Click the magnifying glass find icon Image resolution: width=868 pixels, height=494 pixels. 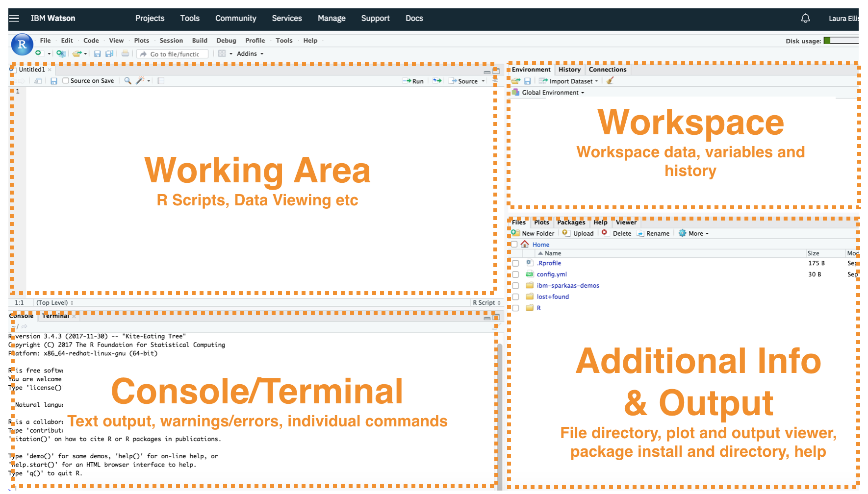pyautogui.click(x=128, y=80)
